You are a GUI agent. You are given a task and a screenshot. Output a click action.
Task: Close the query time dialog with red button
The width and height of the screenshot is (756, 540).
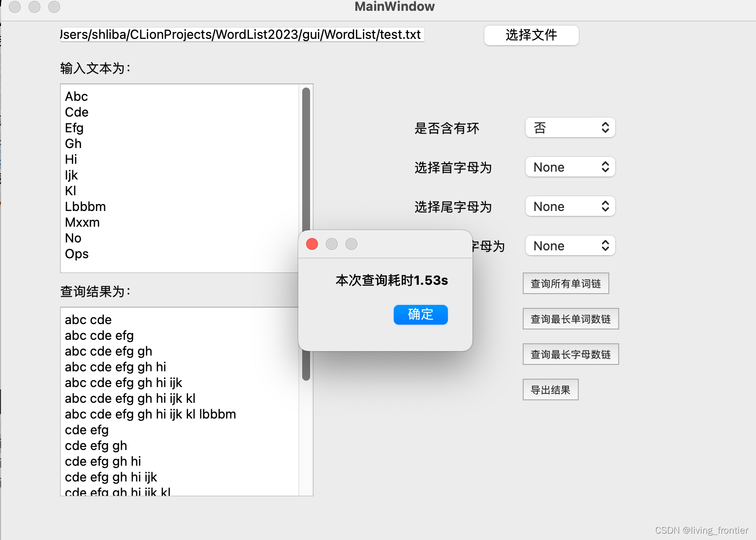(312, 244)
